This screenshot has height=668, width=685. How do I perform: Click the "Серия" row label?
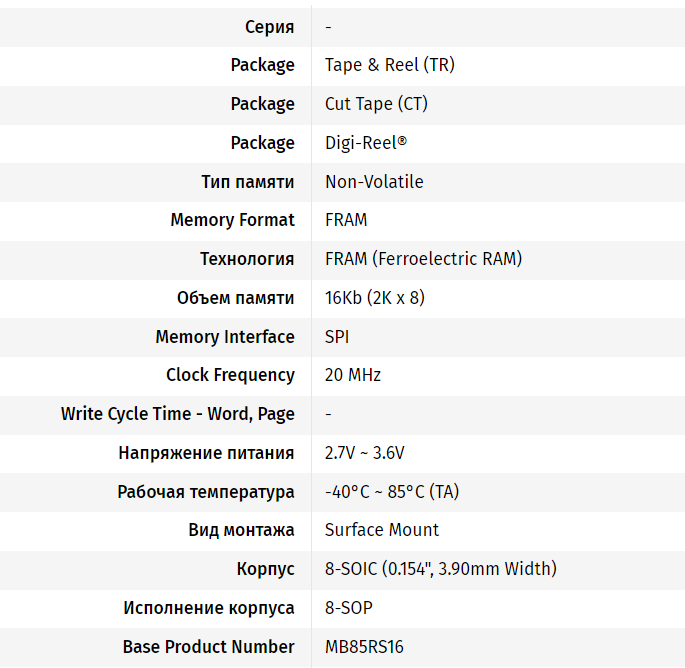pyautogui.click(x=269, y=27)
